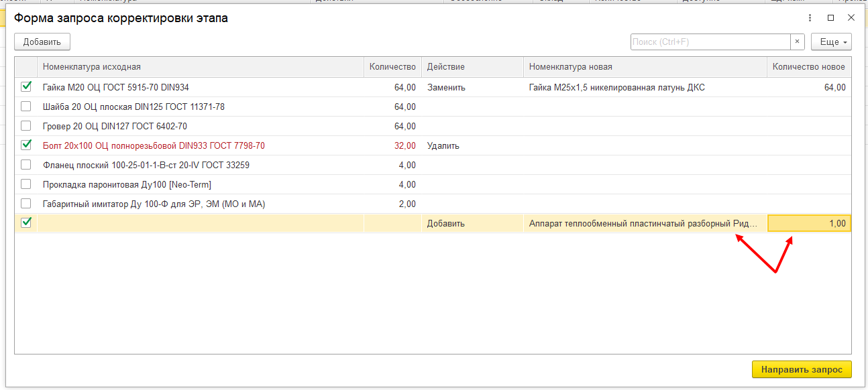This screenshot has width=868, height=390.
Task: Uncheck the Гайка М20 ОЦ row checkbox
Action: point(26,86)
